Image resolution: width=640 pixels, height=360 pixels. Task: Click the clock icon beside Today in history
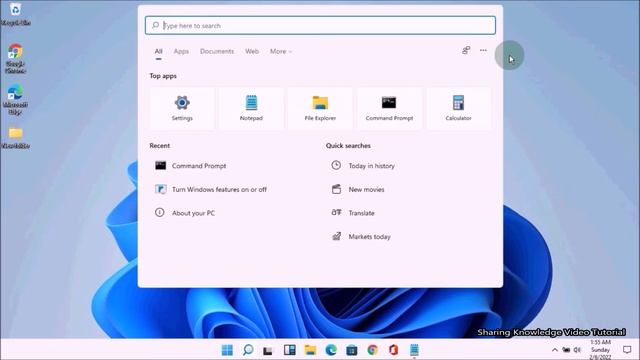tap(336, 165)
